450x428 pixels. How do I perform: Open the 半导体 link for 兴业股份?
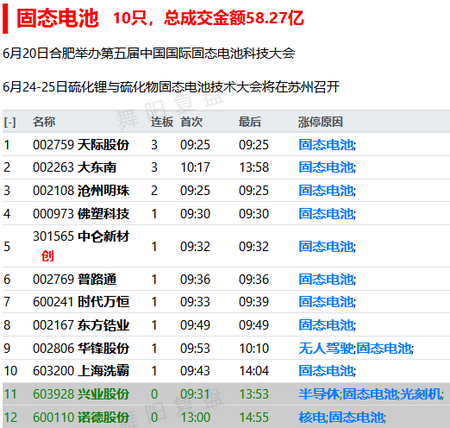(319, 394)
